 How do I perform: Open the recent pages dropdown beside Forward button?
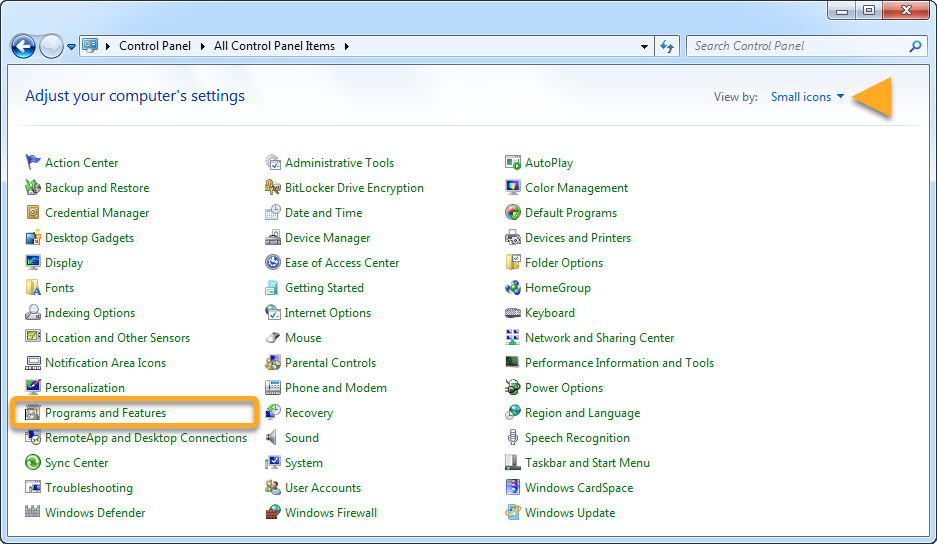point(71,47)
